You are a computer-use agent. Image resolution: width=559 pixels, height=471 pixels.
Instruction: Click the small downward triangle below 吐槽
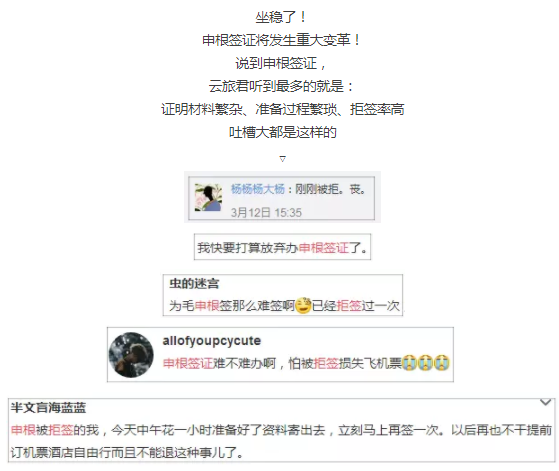(282, 159)
